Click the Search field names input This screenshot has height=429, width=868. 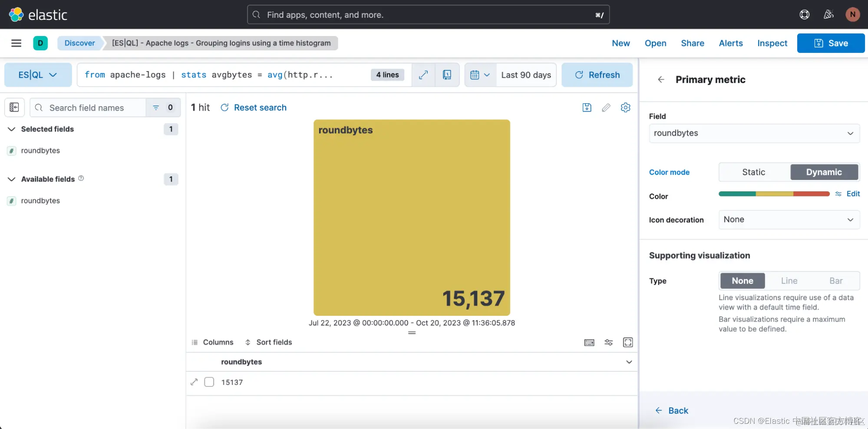(x=88, y=108)
